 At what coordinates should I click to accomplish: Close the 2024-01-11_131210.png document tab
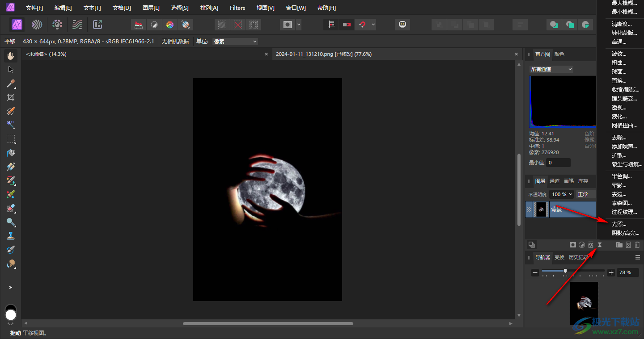click(516, 54)
